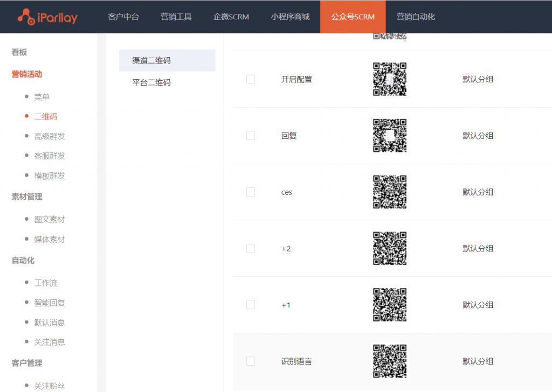Switch to 平台二维码 sub-tab
Image resolution: width=552 pixels, height=392 pixels.
(151, 82)
